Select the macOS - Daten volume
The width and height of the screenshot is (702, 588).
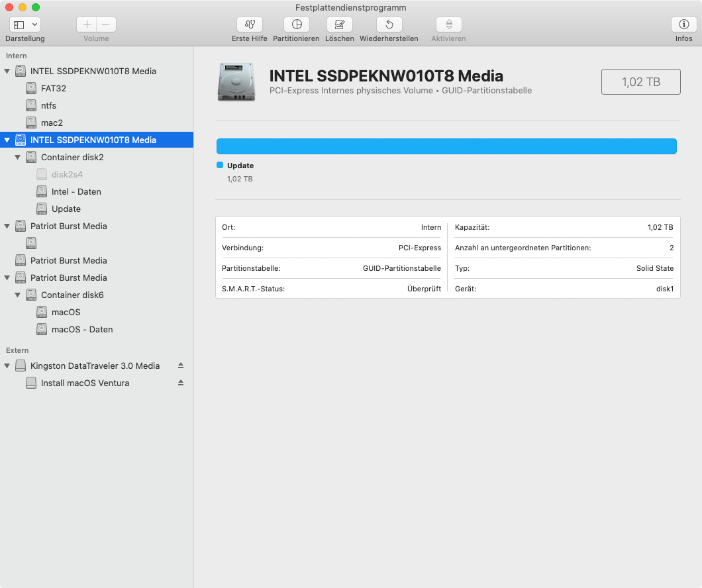(81, 329)
